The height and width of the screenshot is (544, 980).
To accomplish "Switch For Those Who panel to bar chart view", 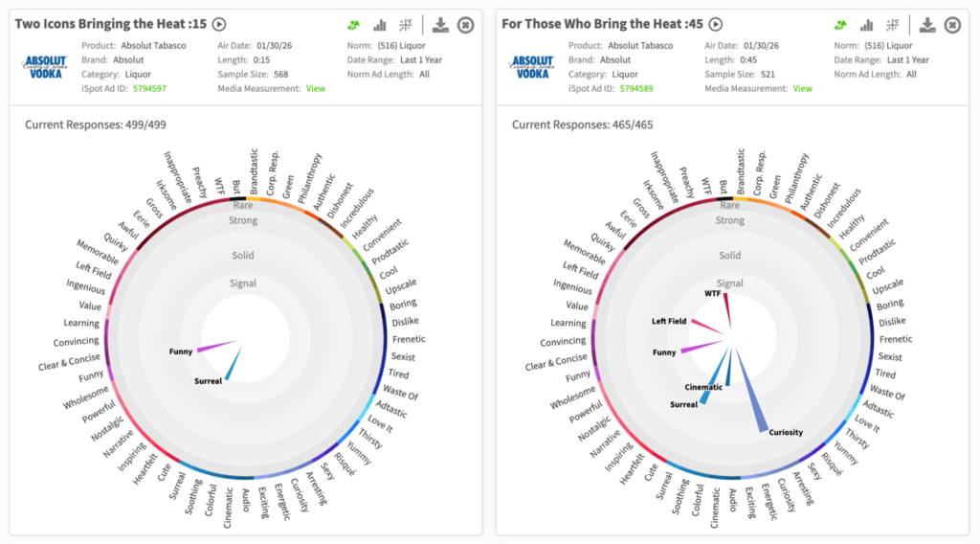I will point(867,25).
